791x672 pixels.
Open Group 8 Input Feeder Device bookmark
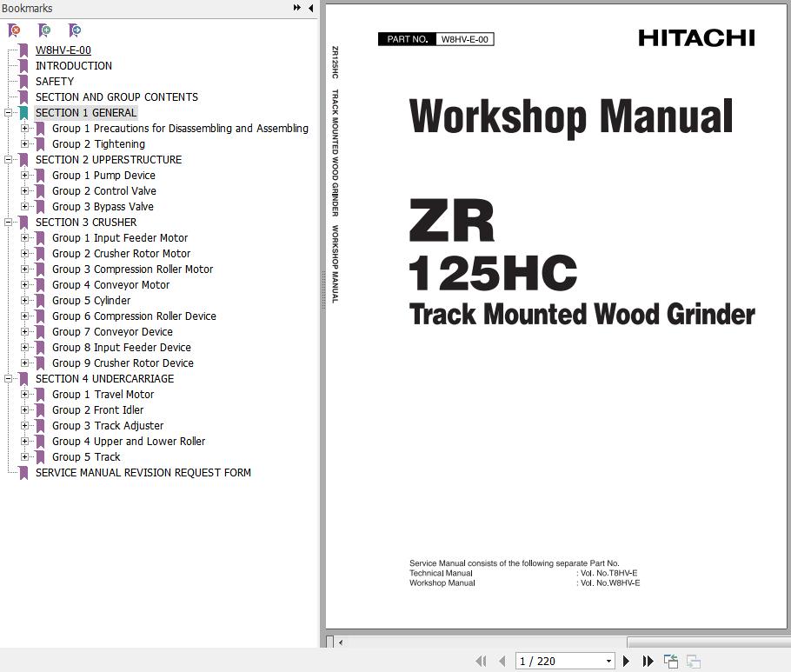(121, 347)
